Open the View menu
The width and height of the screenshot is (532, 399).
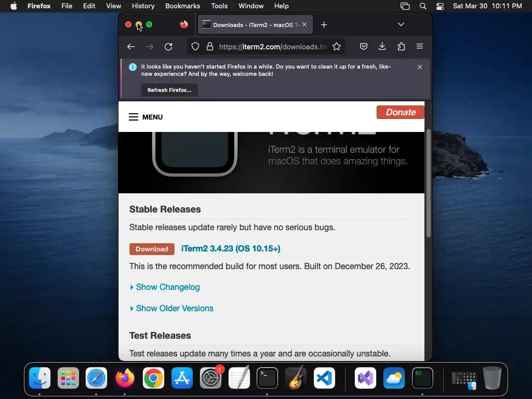[x=113, y=6]
